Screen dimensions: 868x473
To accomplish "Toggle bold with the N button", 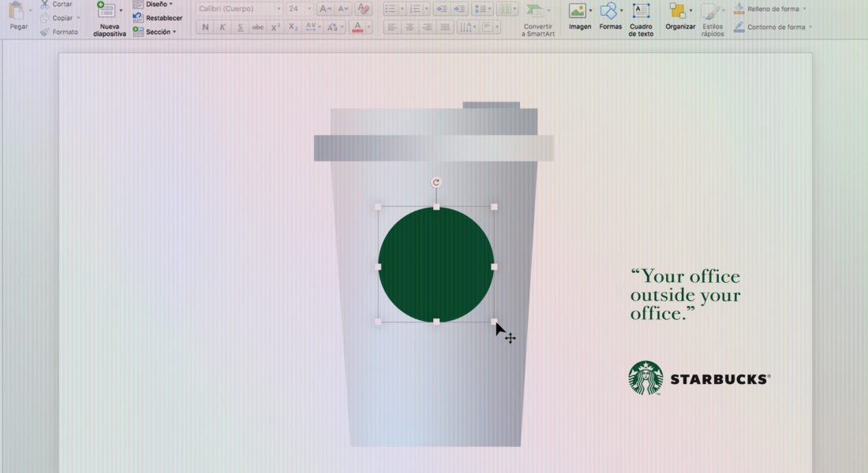I will click(205, 27).
